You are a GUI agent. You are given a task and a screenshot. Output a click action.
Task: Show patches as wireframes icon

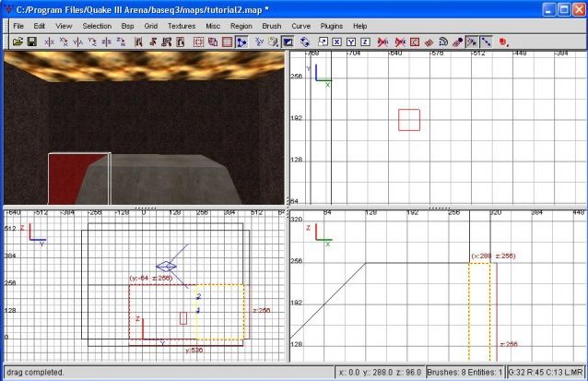[429, 42]
